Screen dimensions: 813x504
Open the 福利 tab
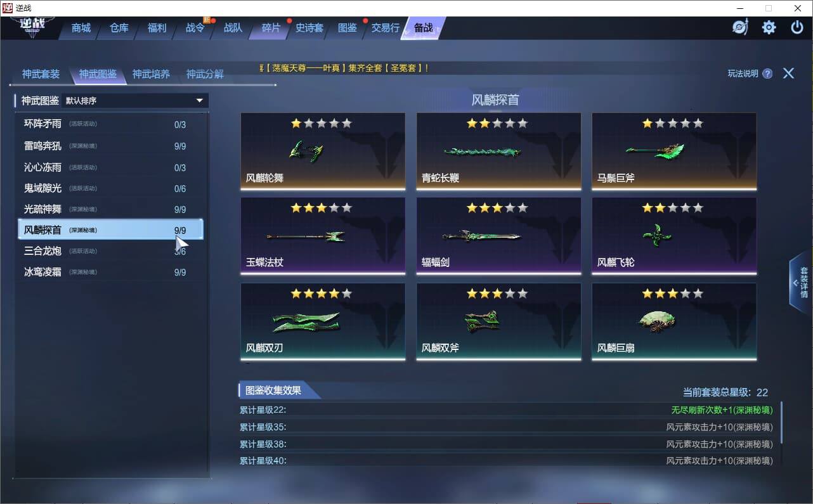[x=157, y=28]
